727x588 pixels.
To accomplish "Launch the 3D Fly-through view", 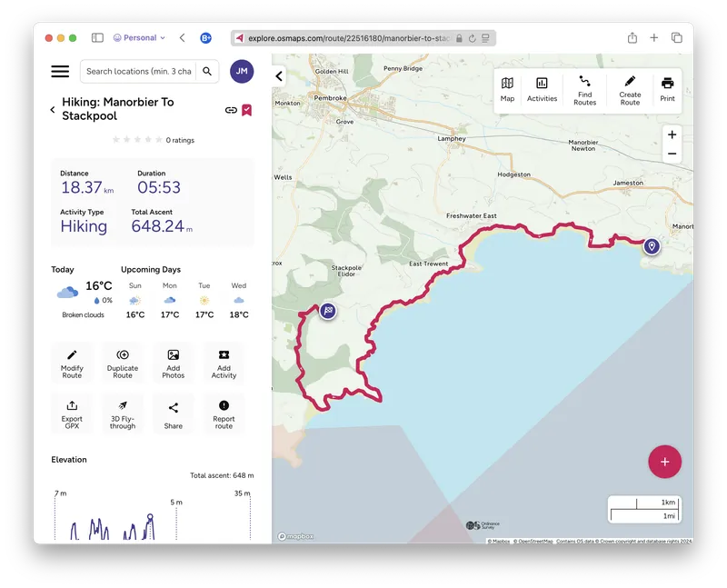I will 122,414.
